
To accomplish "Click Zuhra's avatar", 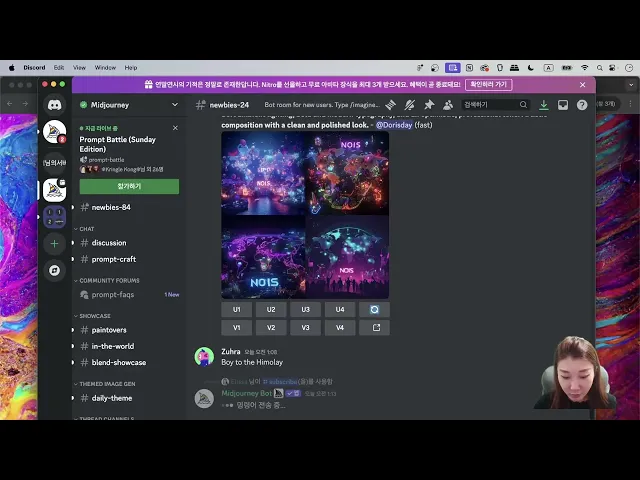I will (x=204, y=357).
